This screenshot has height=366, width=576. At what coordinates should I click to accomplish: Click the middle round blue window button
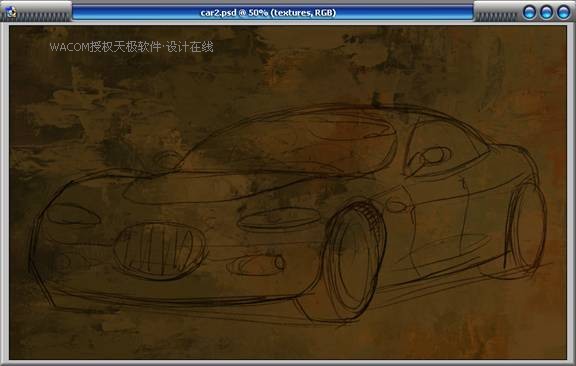pyautogui.click(x=546, y=12)
